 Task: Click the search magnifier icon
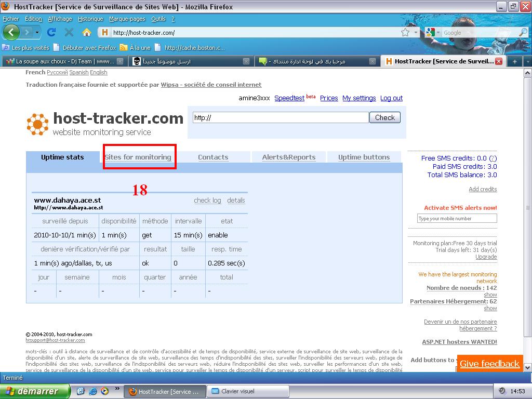click(523, 33)
